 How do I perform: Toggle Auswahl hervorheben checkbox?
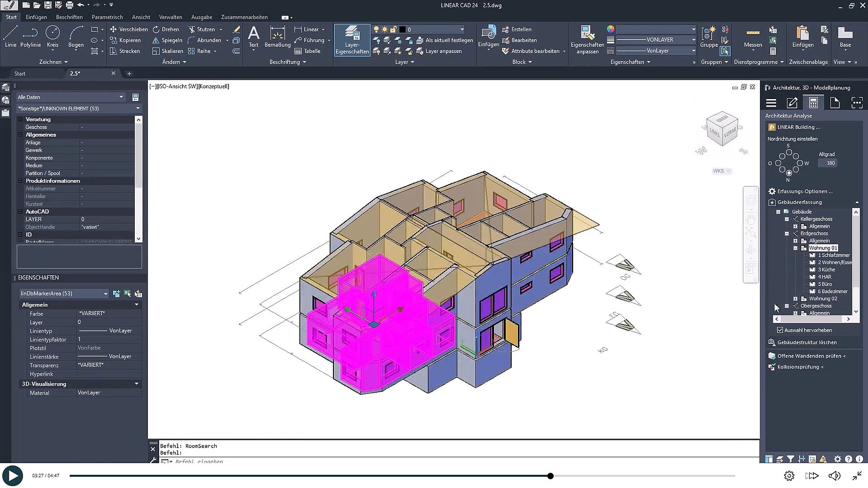tap(780, 330)
